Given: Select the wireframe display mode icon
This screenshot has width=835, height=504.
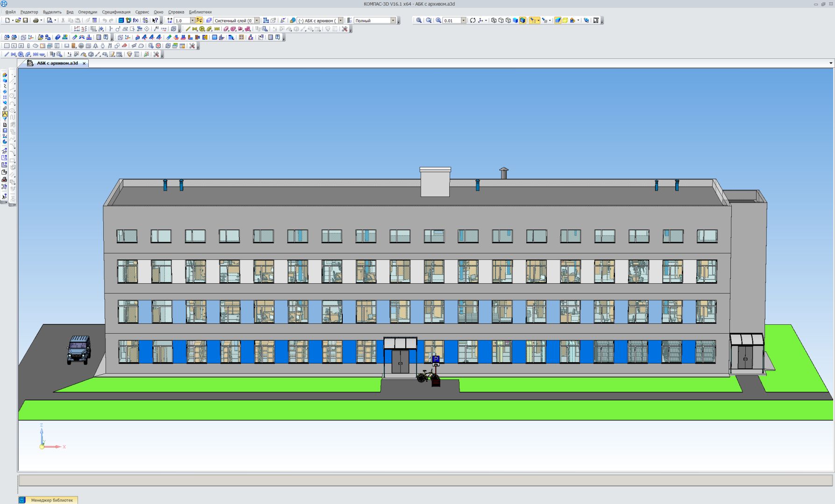Looking at the screenshot, I should pos(494,21).
